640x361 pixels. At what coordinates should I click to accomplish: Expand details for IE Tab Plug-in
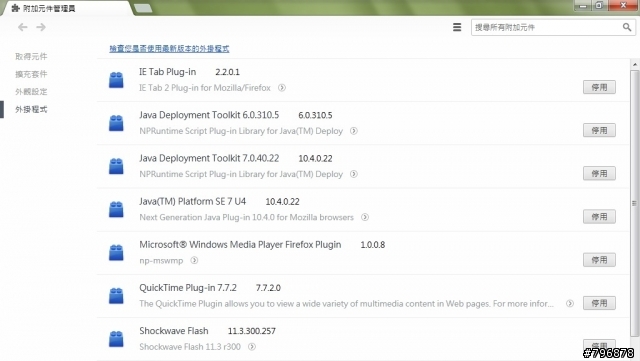[x=282, y=88]
